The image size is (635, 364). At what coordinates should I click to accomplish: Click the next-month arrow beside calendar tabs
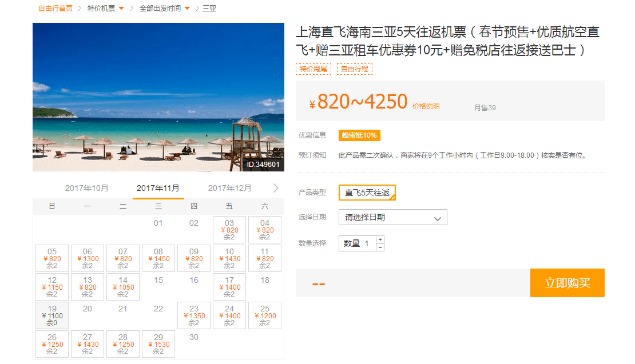pyautogui.click(x=276, y=188)
